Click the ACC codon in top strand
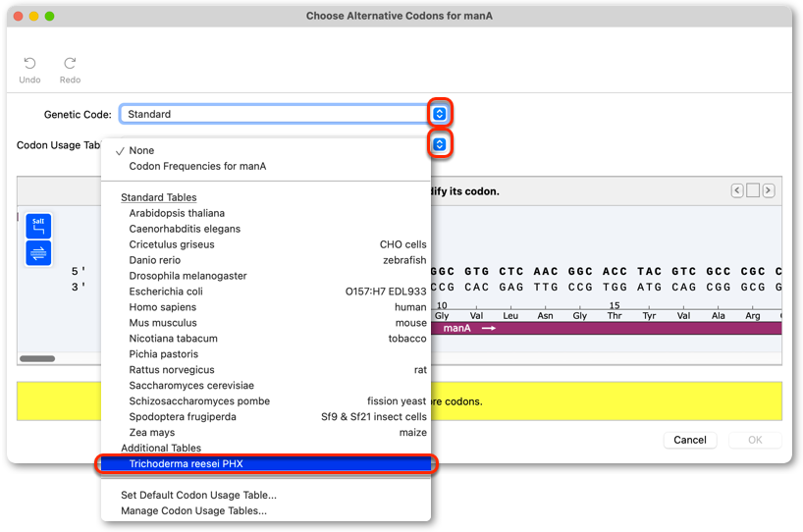Screen dimensions: 803x532 coord(615,271)
